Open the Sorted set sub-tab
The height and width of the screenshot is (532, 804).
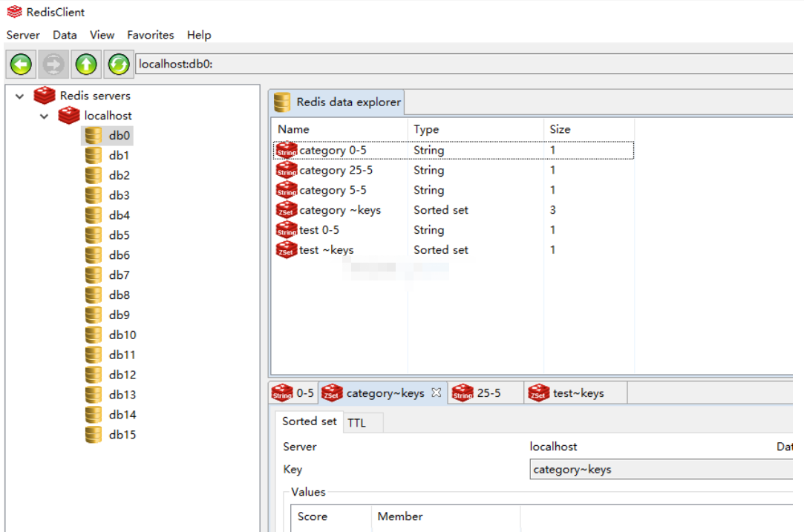[x=309, y=421]
